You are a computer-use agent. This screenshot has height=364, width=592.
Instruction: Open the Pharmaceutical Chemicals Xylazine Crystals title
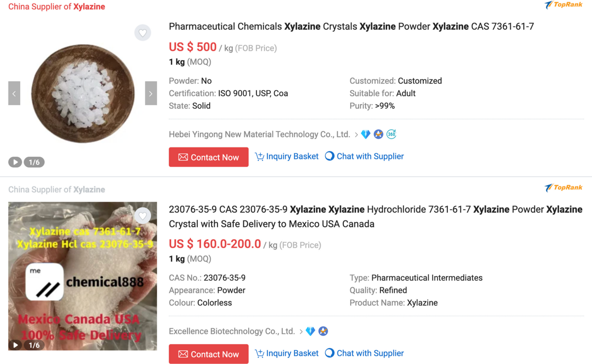[351, 27]
